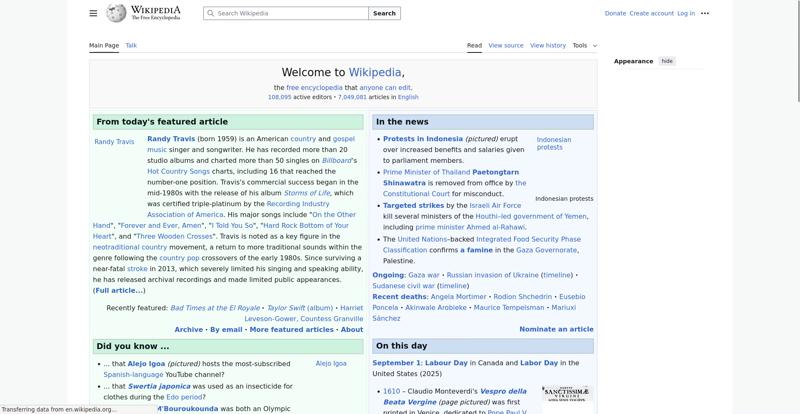Image resolution: width=800 pixels, height=414 pixels.
Task: Click the Donate link
Action: [x=615, y=13]
